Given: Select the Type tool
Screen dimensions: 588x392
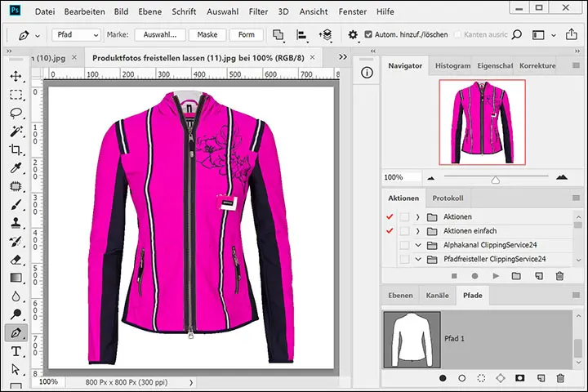Looking at the screenshot, I should point(16,352).
